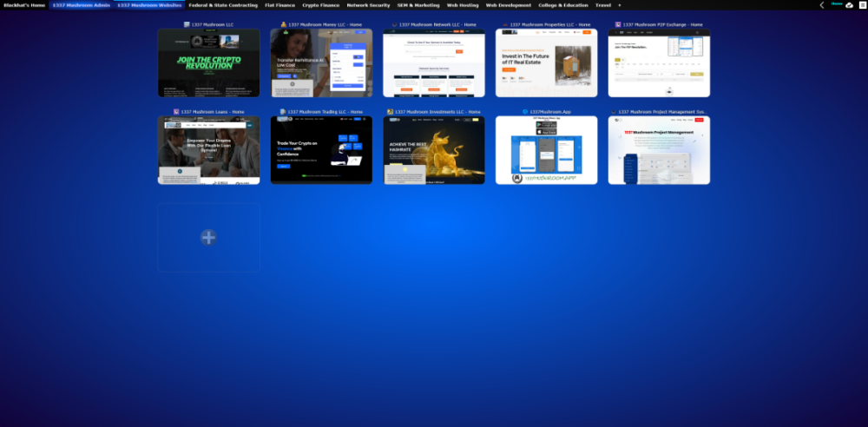Switch to SEM & Marketing tab
The width and height of the screenshot is (868, 427).
click(x=418, y=5)
